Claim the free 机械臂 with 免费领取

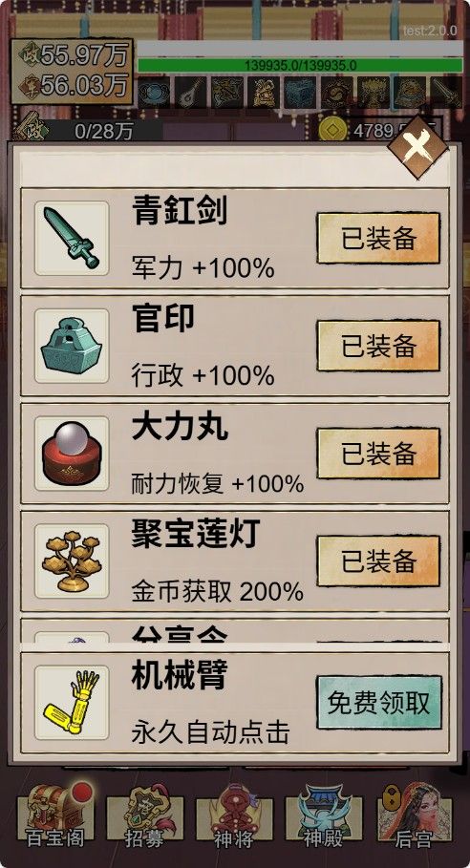pyautogui.click(x=378, y=703)
